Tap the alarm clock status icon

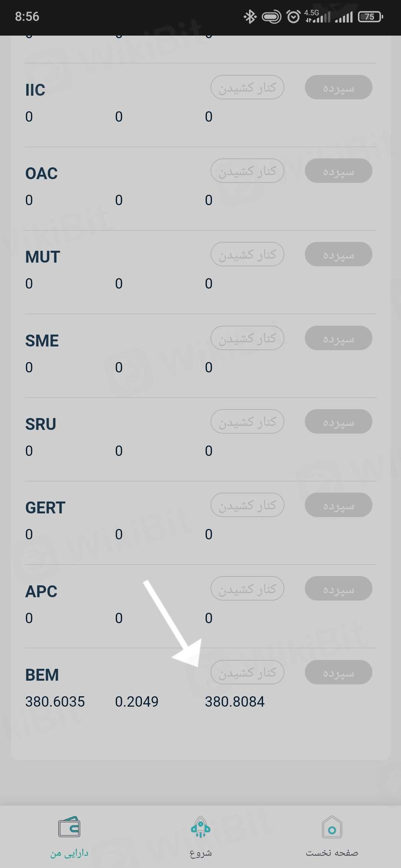point(293,17)
